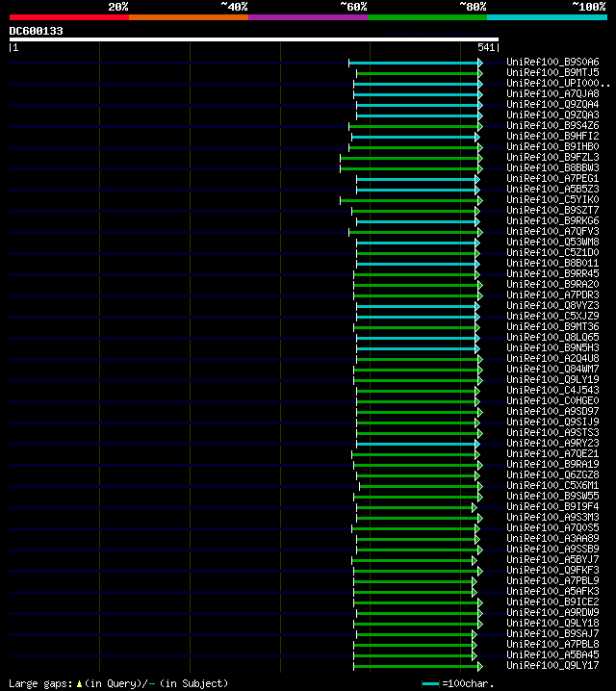
Task: Click the UniRef100_Q8LQ65 label
Action: click(x=552, y=337)
